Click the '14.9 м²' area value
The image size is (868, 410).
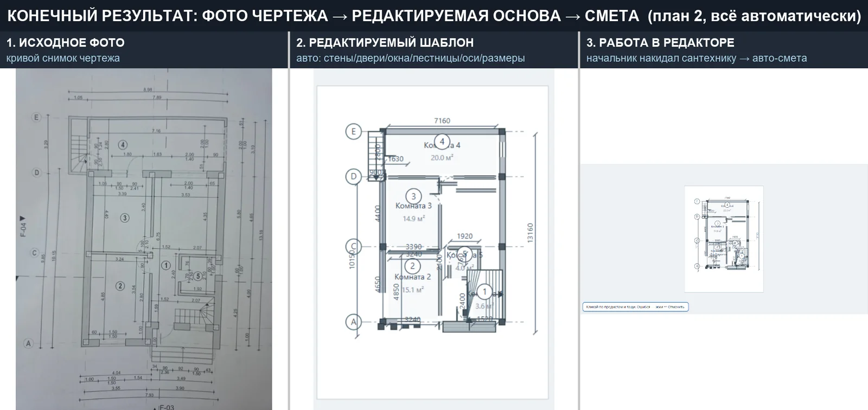(413, 218)
